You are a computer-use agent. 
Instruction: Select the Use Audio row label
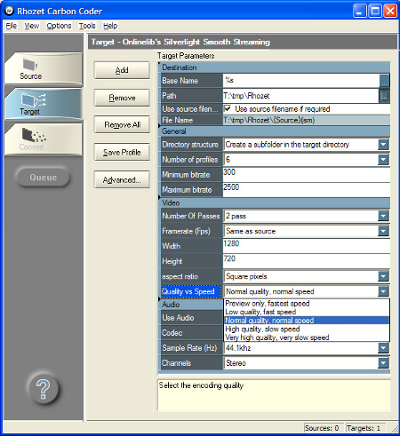tap(178, 318)
